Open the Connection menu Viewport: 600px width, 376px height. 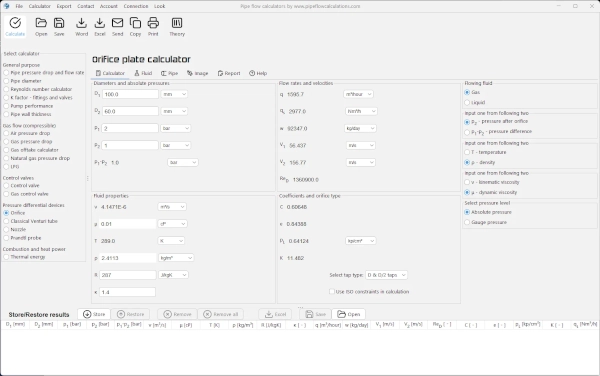point(136,6)
